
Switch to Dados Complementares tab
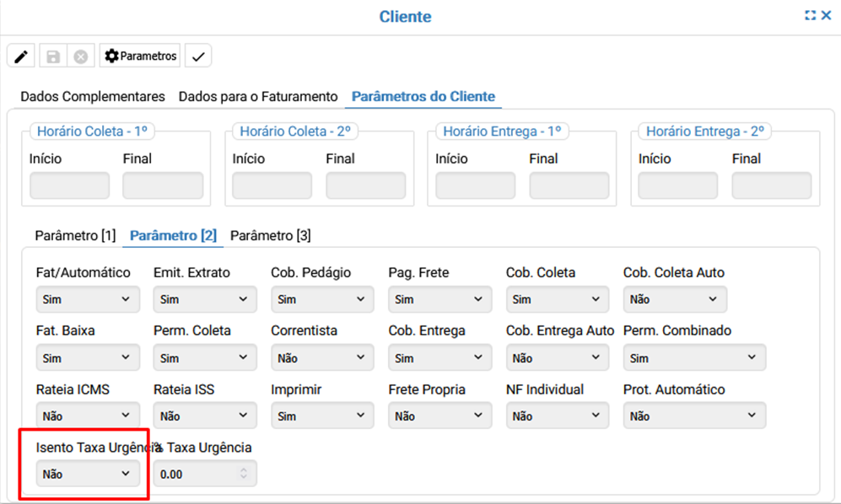(x=93, y=97)
